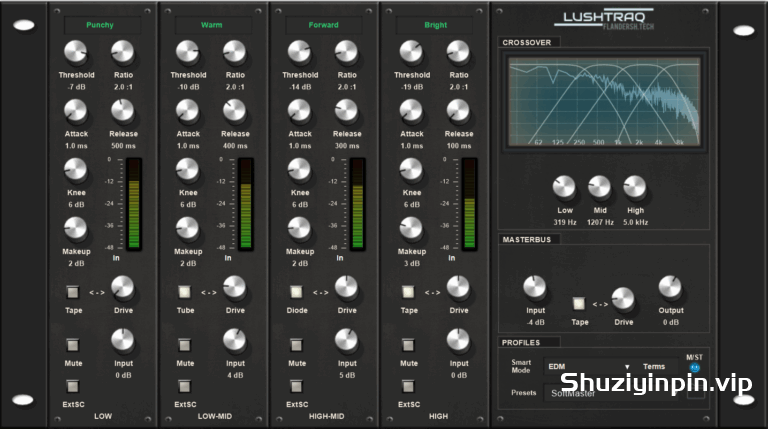The width and height of the screenshot is (768, 429).
Task: Click the Masterbus Output knob
Action: 670,287
